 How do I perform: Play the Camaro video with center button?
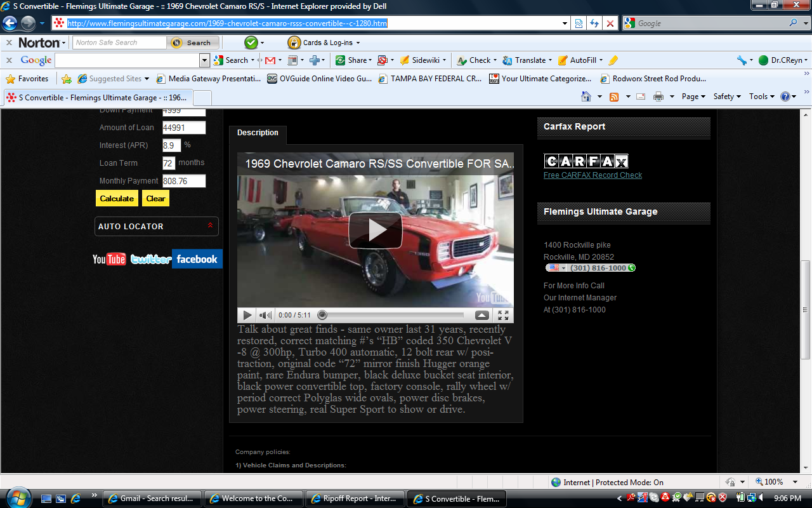(x=376, y=230)
